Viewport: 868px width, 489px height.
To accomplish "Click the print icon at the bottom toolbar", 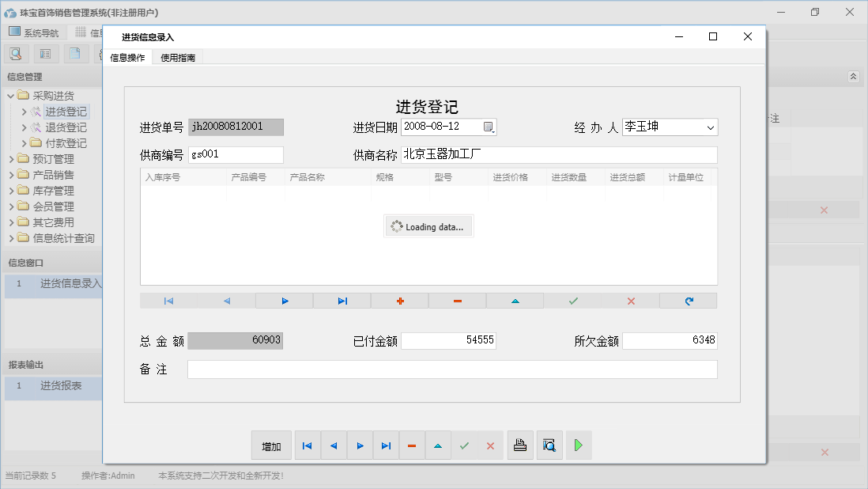I will click(520, 445).
